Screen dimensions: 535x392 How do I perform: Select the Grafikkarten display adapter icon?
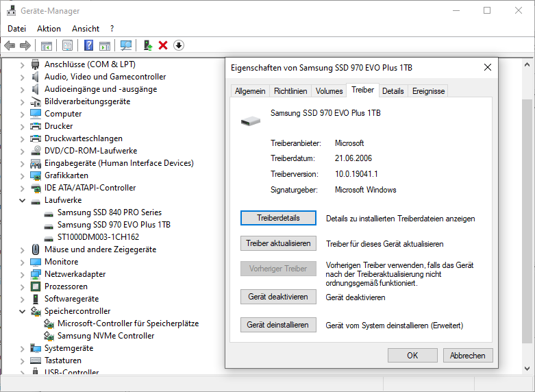click(36, 175)
